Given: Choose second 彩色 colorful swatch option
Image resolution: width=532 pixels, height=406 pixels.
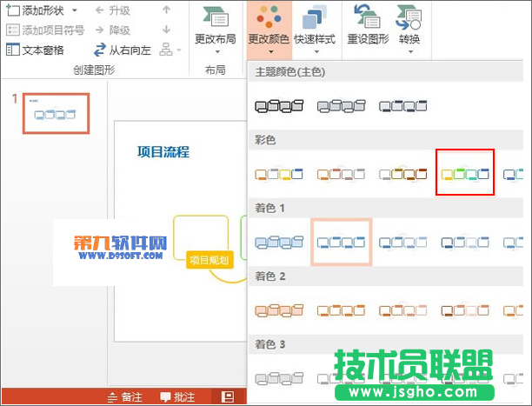Looking at the screenshot, I should click(x=341, y=174).
